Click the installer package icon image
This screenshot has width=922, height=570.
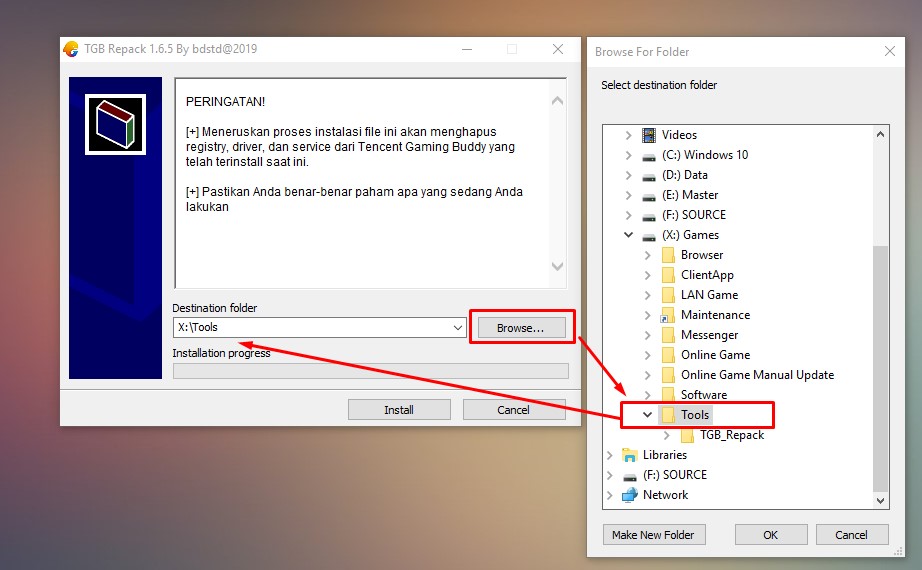click(115, 125)
